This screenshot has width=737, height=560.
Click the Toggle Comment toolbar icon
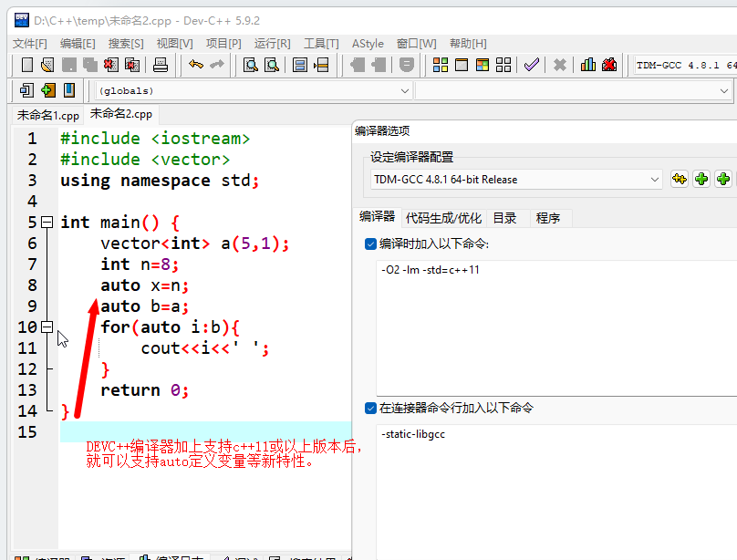coord(407,65)
